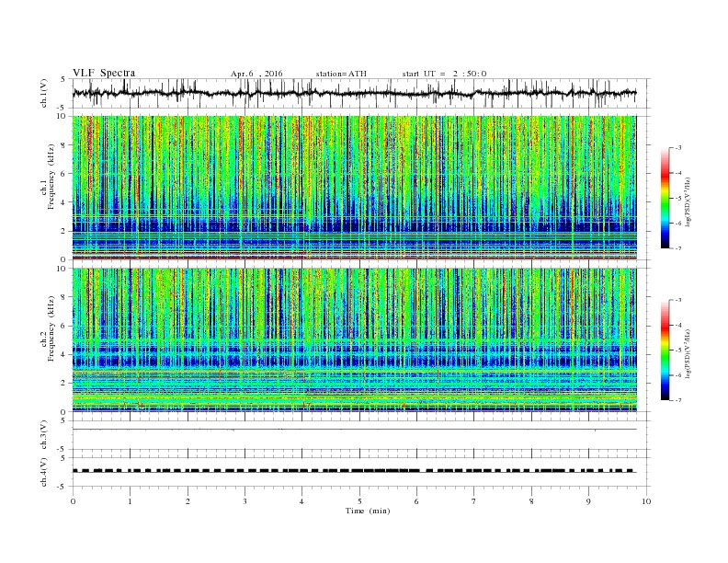This screenshot has width=728, height=563.
Task: Click the ch.2 PSD color scale bar
Action: [x=665, y=350]
